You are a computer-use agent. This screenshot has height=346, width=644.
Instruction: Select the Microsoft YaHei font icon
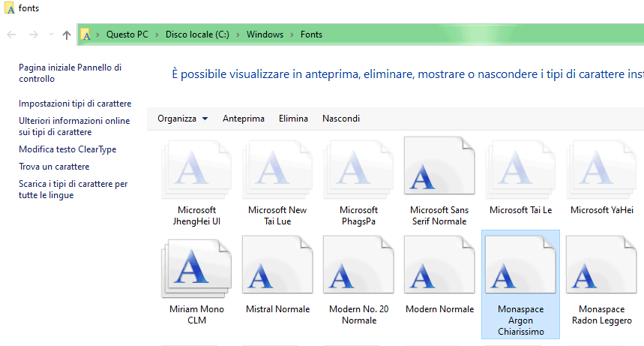tap(601, 170)
